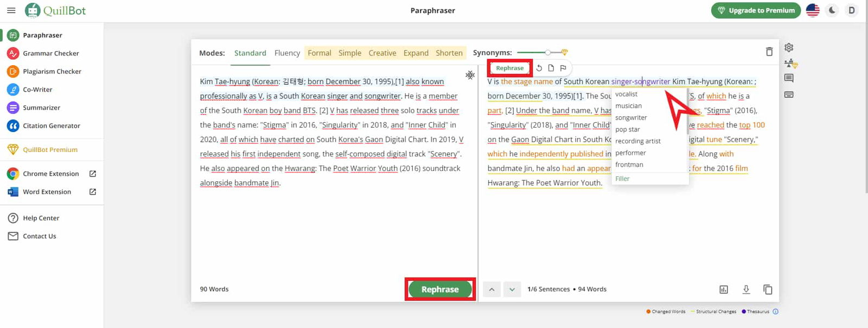Click the QuillBot Premium diamond icon
Image resolution: width=868 pixels, height=328 pixels.
(13, 149)
